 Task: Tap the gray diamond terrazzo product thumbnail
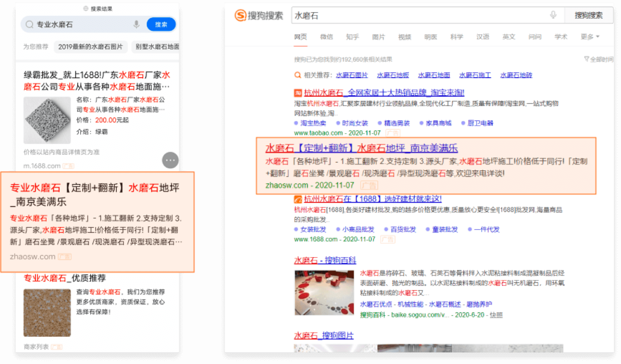(x=47, y=120)
